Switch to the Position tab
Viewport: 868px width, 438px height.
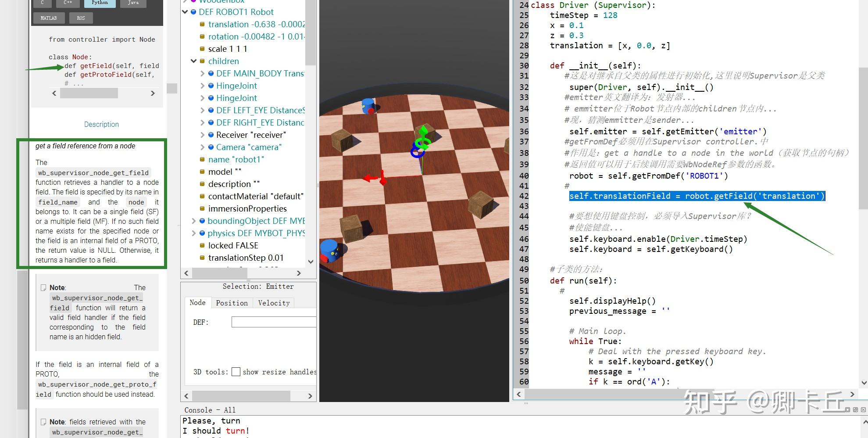(232, 303)
